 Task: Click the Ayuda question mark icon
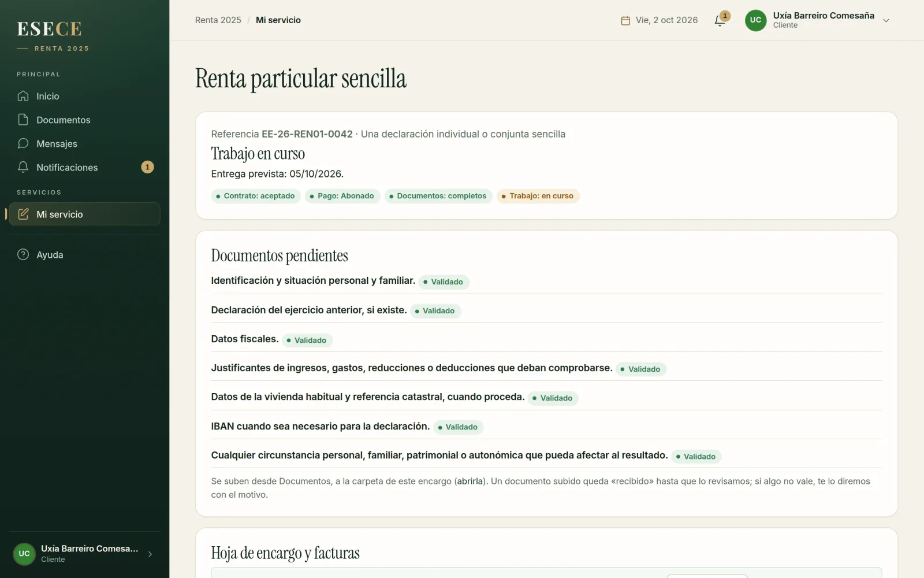point(23,254)
